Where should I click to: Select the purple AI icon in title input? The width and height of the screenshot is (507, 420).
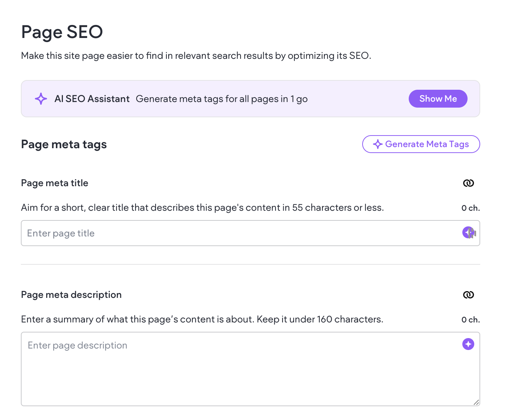(x=469, y=233)
